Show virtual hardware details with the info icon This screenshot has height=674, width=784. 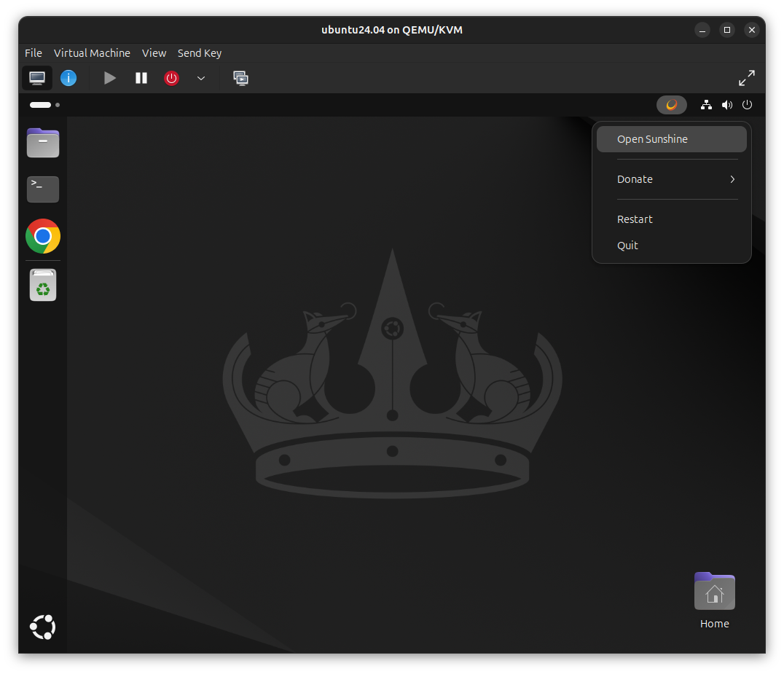(68, 78)
